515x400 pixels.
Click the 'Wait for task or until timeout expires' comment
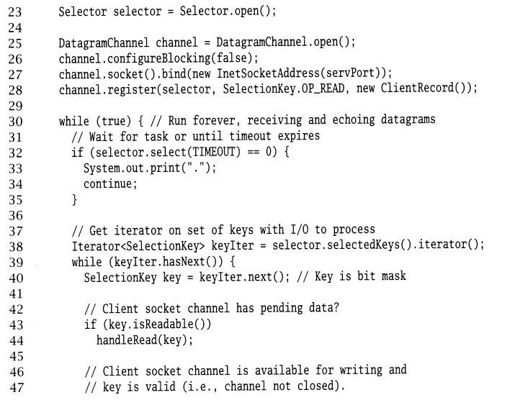pyautogui.click(x=204, y=136)
